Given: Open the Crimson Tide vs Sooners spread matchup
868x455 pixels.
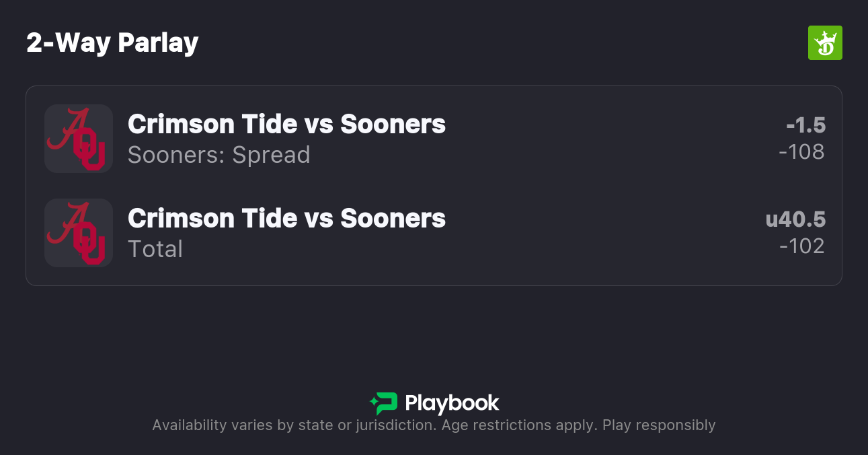Looking at the screenshot, I should [x=286, y=124].
